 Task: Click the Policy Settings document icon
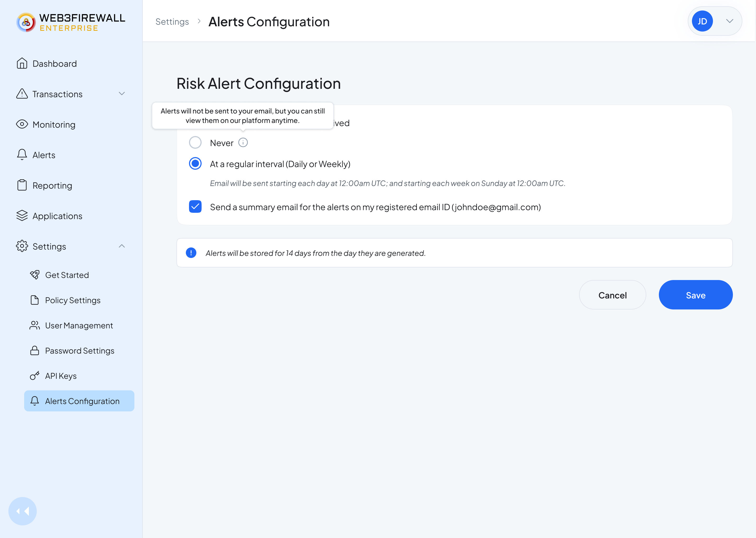click(x=34, y=300)
